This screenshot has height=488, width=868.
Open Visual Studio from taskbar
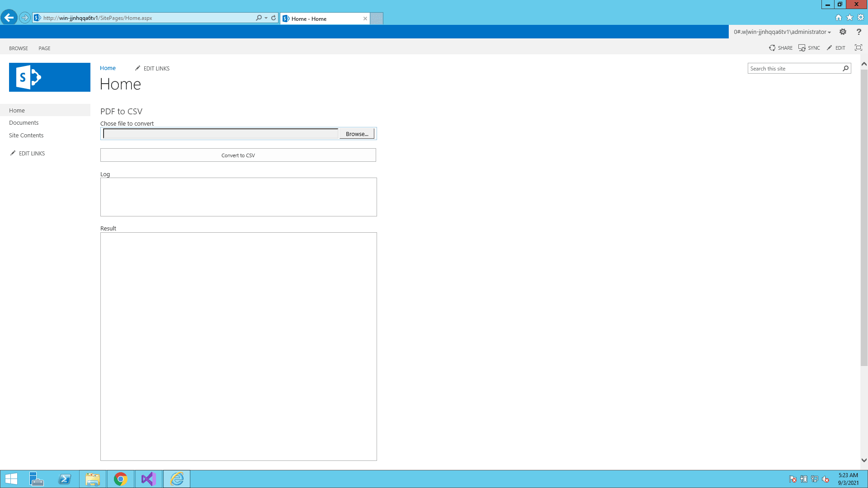[148, 479]
